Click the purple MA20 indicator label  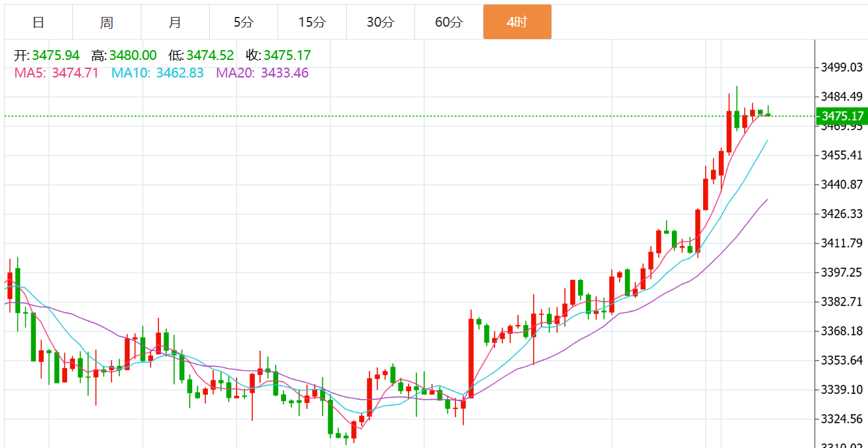coord(262,73)
